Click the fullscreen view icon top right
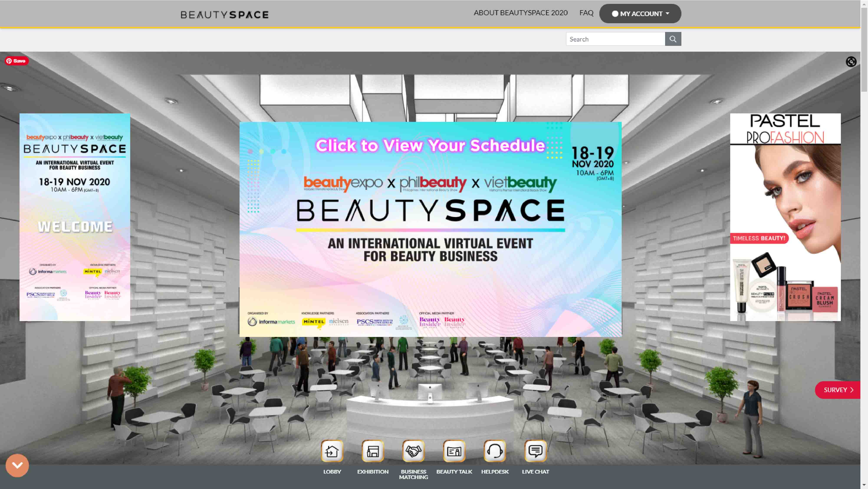The height and width of the screenshot is (489, 868). 851,62
